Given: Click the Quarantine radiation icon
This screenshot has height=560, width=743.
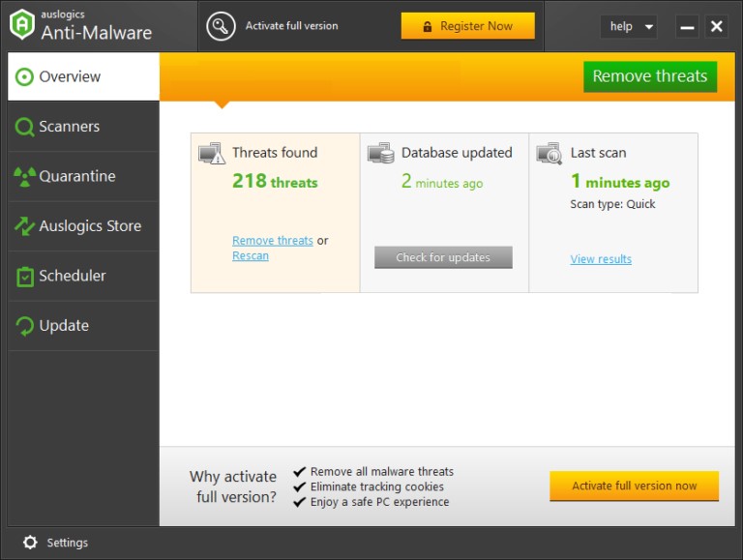Looking at the screenshot, I should 24,177.
